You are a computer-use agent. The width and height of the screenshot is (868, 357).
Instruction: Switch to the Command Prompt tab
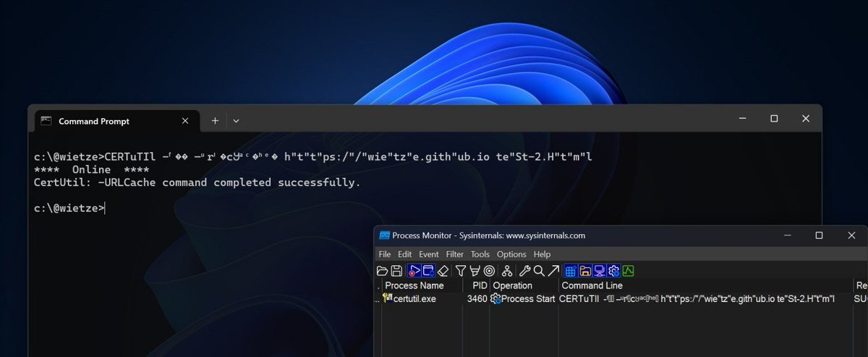click(116, 121)
